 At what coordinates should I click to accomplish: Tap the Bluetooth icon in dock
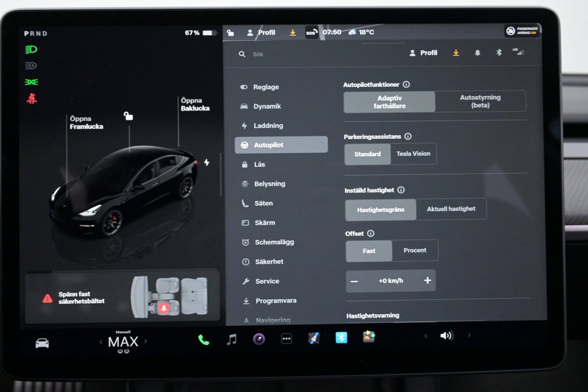(341, 338)
